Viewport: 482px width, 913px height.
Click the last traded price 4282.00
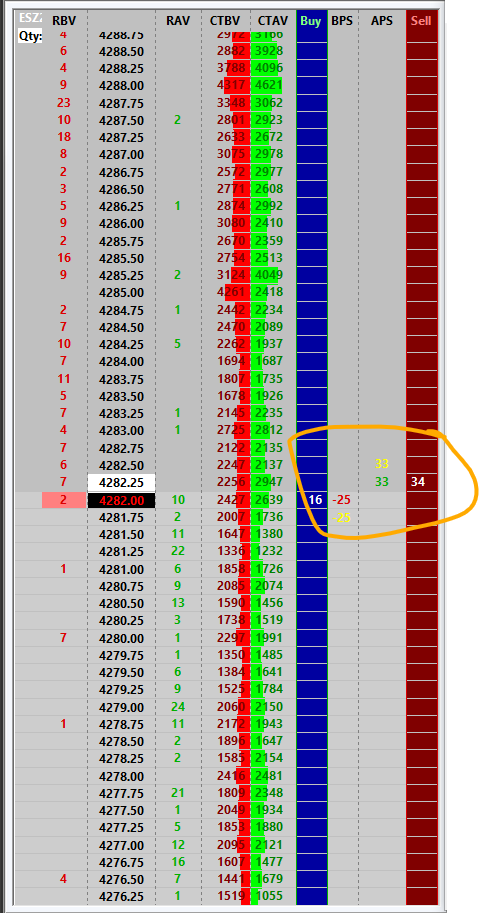[122, 500]
